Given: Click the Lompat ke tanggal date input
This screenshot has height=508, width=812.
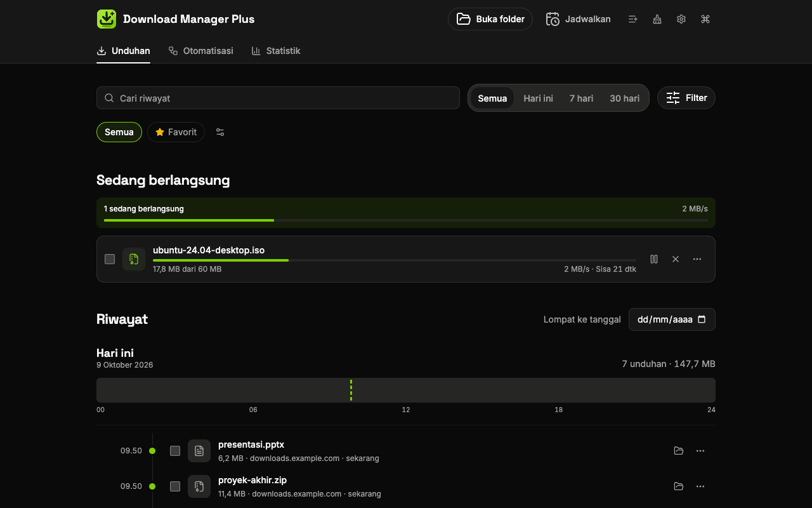Looking at the screenshot, I should point(672,319).
